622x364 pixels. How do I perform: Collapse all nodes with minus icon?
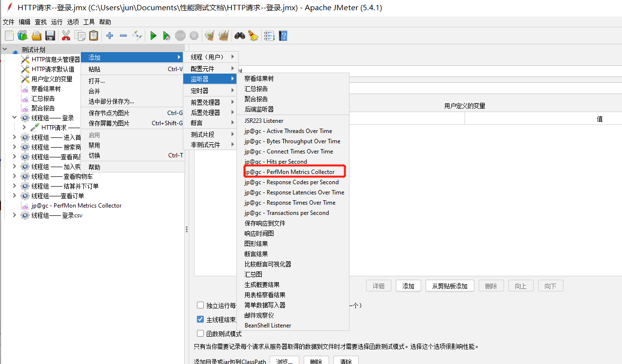123,36
